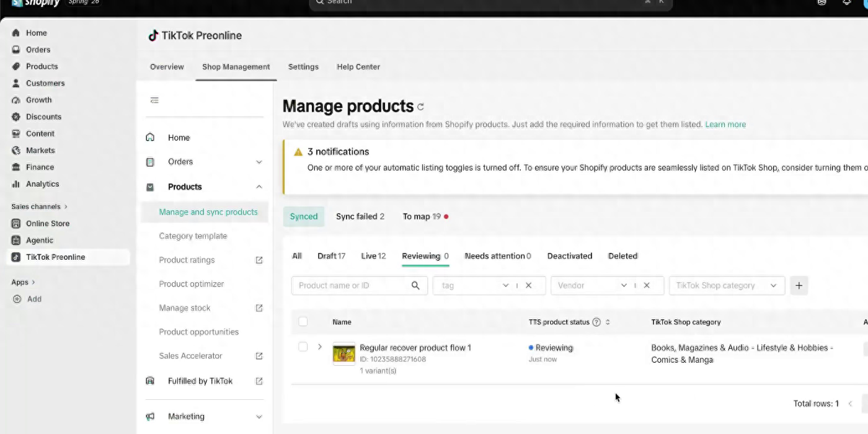Collapse the TikTok side menu with hamburger icon
Viewport: 868px width, 434px height.
[154, 100]
